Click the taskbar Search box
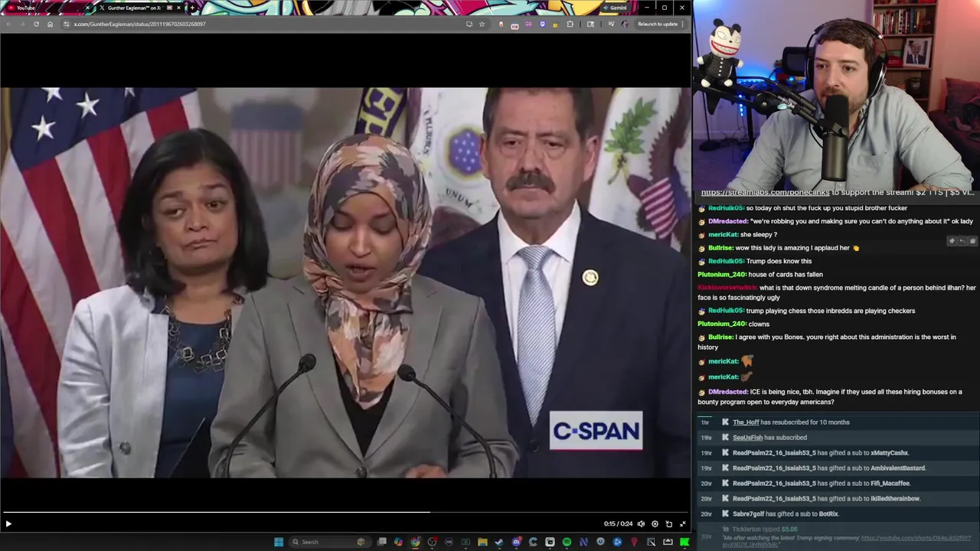This screenshot has width=980, height=551. click(x=329, y=542)
